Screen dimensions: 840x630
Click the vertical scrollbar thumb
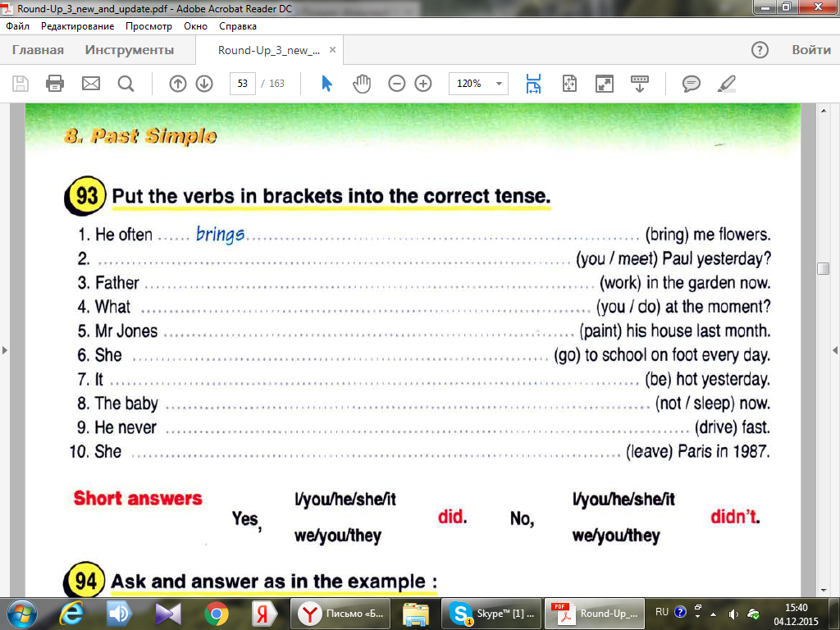pos(824,268)
